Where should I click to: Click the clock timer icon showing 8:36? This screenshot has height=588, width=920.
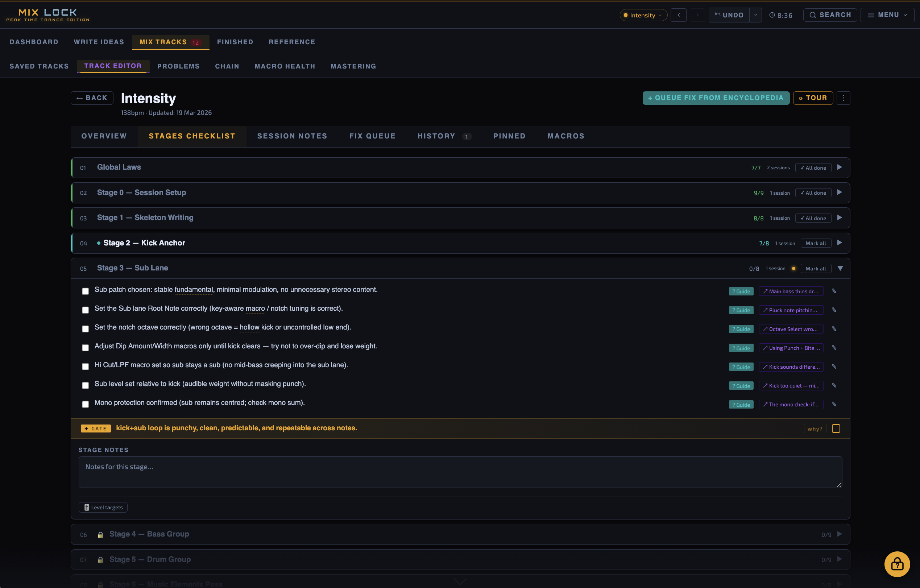(x=772, y=15)
